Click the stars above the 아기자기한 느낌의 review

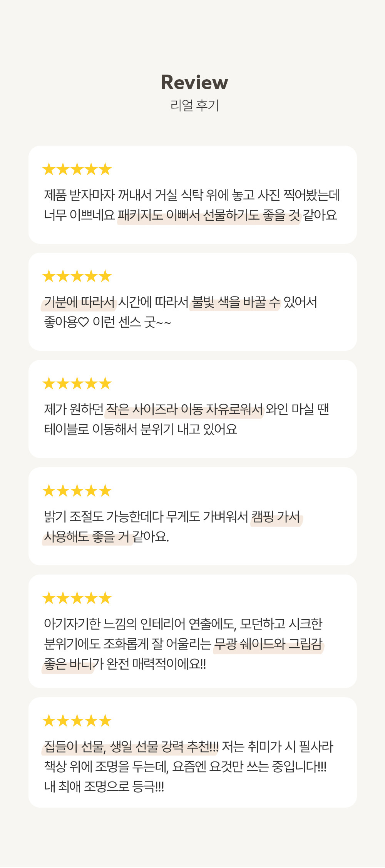77,598
